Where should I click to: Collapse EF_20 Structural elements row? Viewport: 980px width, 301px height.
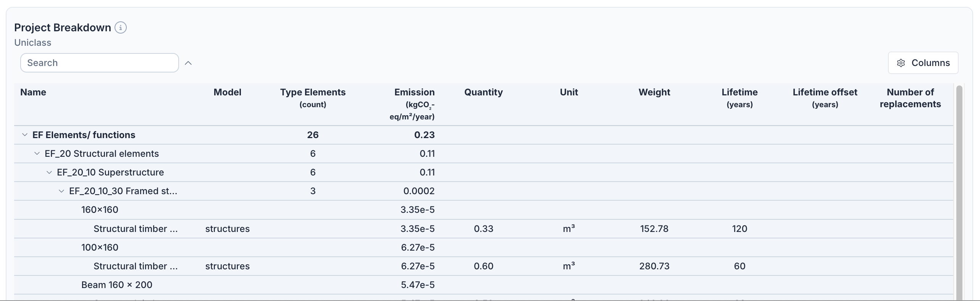[37, 153]
